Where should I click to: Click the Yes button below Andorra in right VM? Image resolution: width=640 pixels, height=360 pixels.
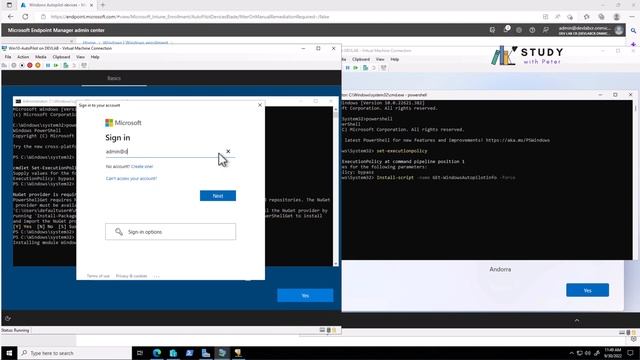click(x=587, y=290)
